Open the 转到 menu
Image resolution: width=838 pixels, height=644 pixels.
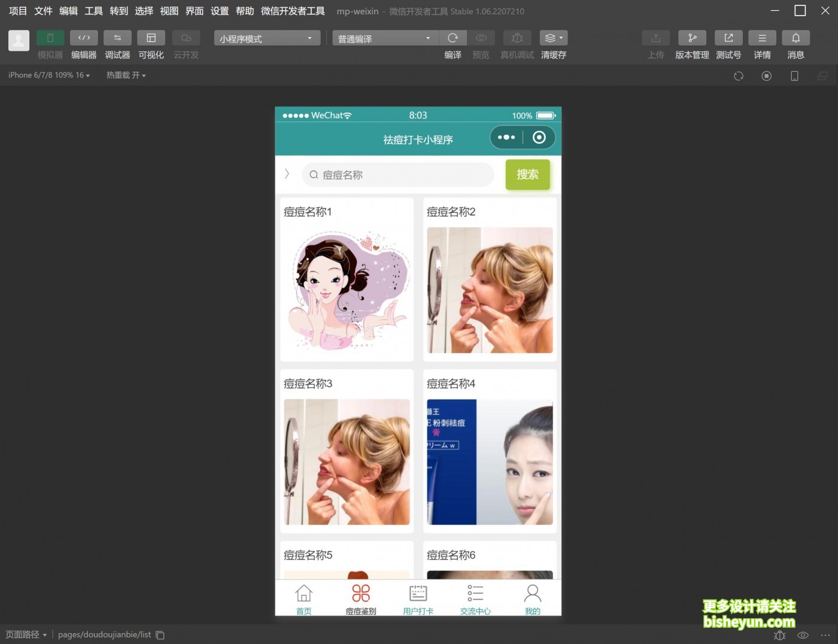119,11
